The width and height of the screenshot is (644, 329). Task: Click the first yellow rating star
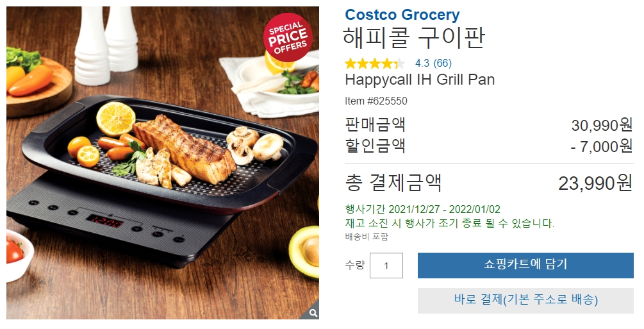click(x=351, y=63)
